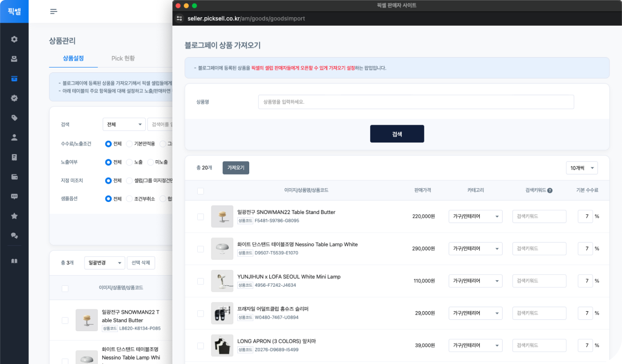Open the verified badge icon in sidebar
The image size is (622, 364).
pos(14,98)
